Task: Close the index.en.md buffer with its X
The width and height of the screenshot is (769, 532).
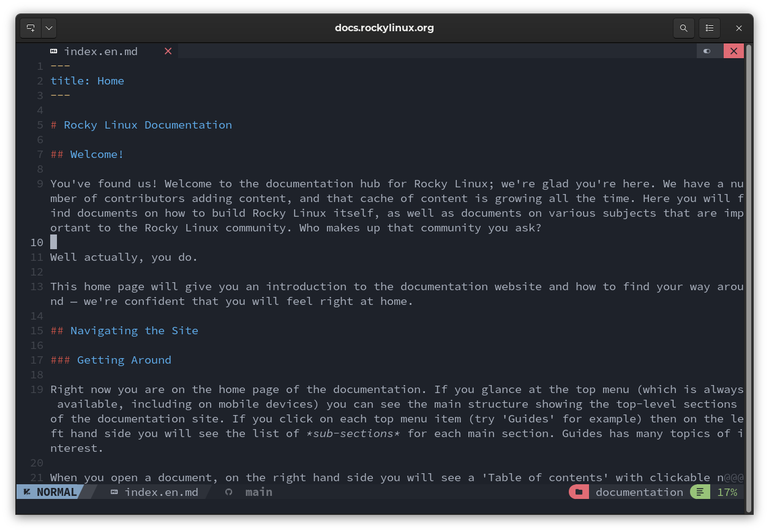Action: click(168, 51)
